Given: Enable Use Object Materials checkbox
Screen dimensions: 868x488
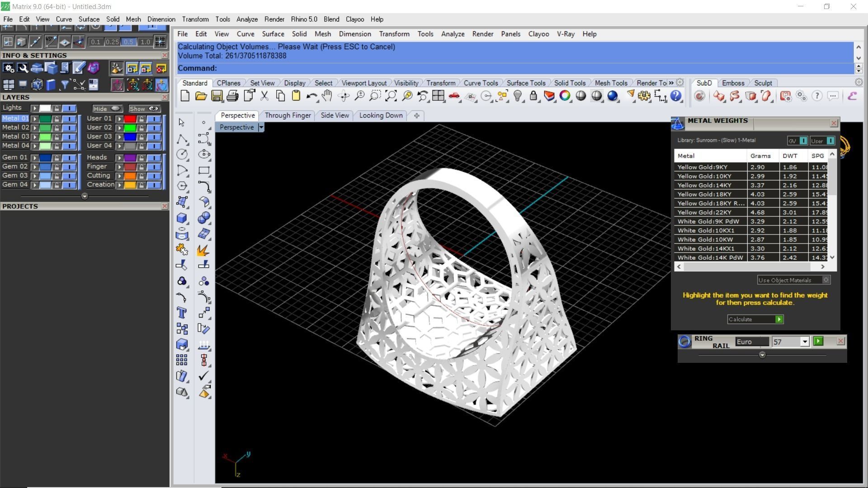Looking at the screenshot, I should [826, 280].
